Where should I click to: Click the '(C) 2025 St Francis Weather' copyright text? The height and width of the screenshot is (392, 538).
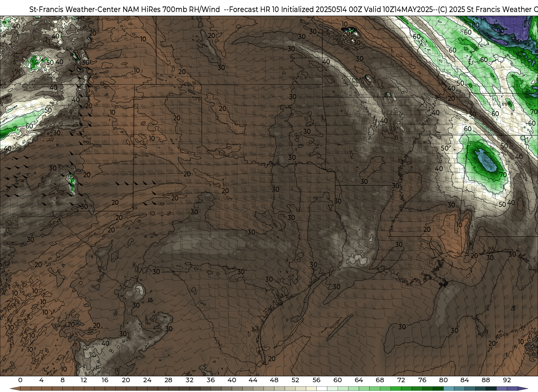[484, 10]
